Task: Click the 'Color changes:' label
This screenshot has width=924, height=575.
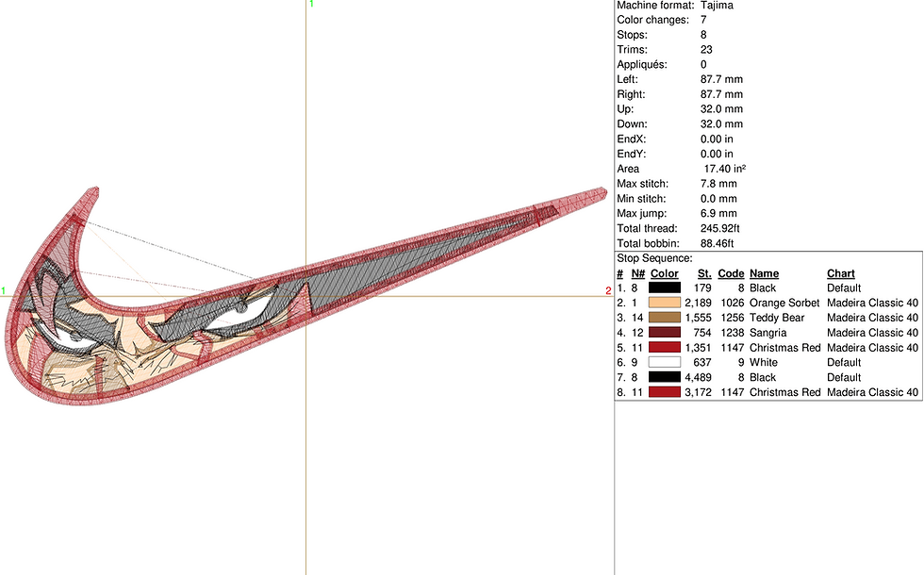Action: point(652,20)
